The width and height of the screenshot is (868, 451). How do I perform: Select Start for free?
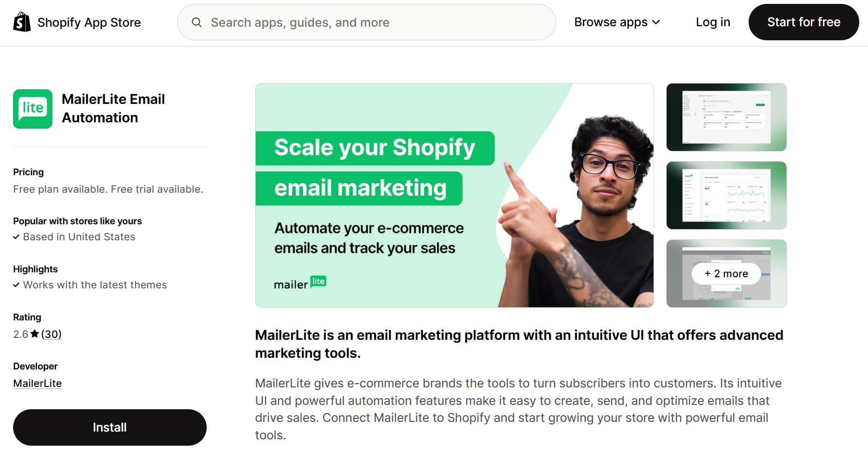(803, 22)
